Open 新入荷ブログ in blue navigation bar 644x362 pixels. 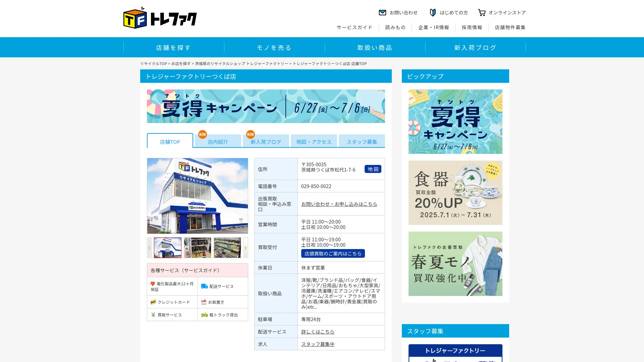476,47
